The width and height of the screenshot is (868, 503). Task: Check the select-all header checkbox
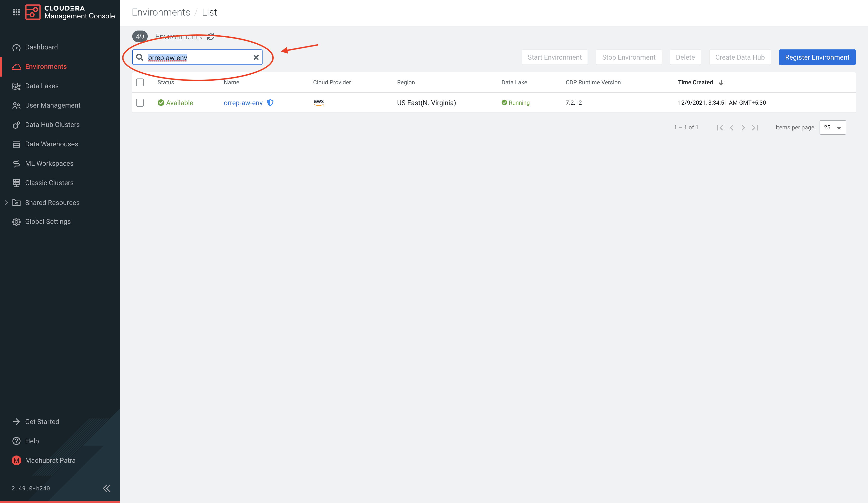coord(140,83)
